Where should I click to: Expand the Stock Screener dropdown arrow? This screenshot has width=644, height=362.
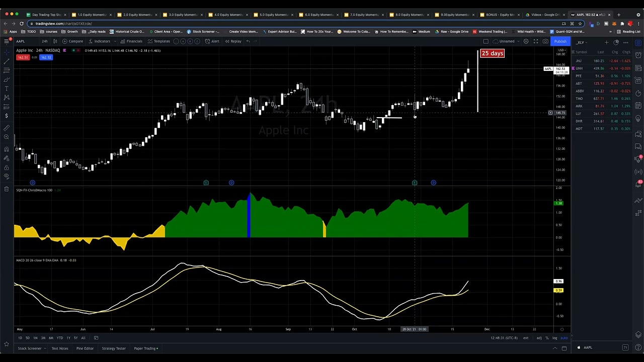(x=45, y=348)
